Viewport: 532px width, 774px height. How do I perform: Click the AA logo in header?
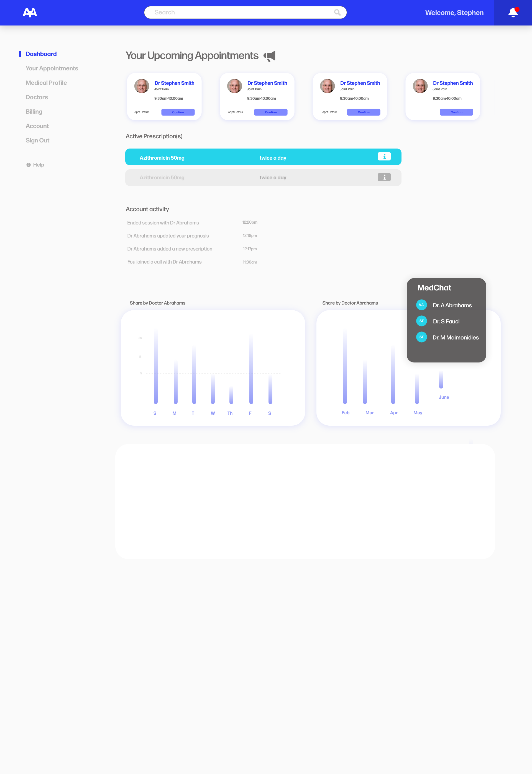(30, 13)
